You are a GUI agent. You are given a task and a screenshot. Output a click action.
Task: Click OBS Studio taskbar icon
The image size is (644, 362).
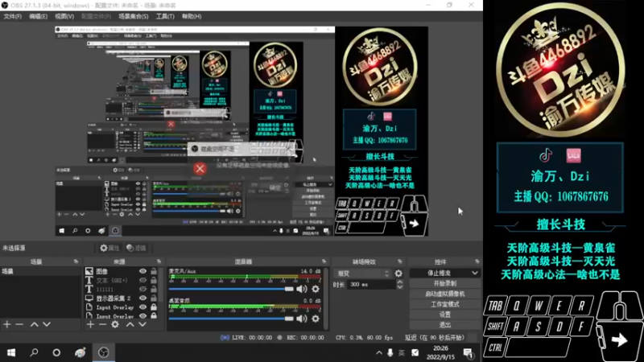click(104, 352)
